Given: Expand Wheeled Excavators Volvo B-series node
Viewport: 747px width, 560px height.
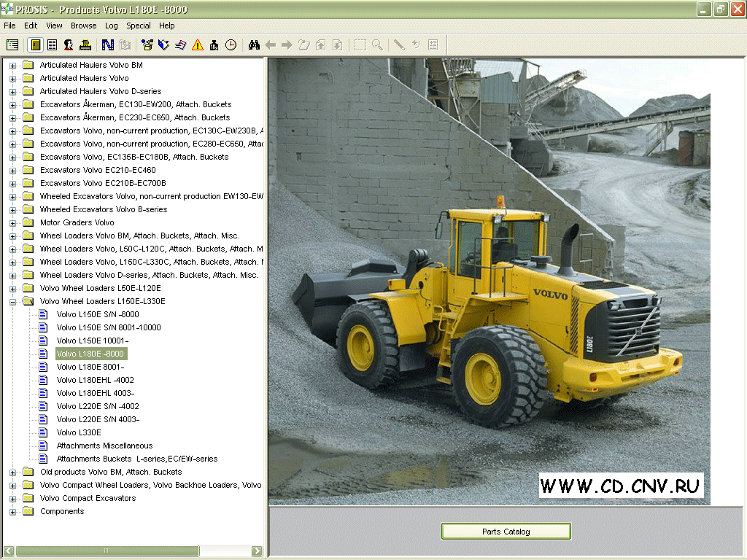Looking at the screenshot, I should pyautogui.click(x=13, y=210).
